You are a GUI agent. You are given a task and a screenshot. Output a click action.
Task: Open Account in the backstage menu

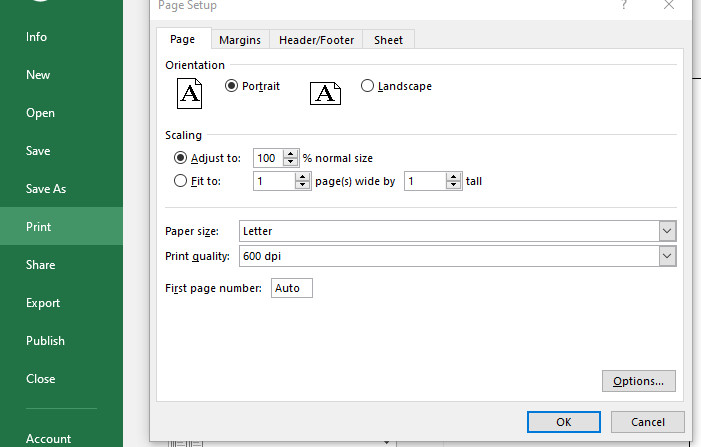click(x=61, y=439)
